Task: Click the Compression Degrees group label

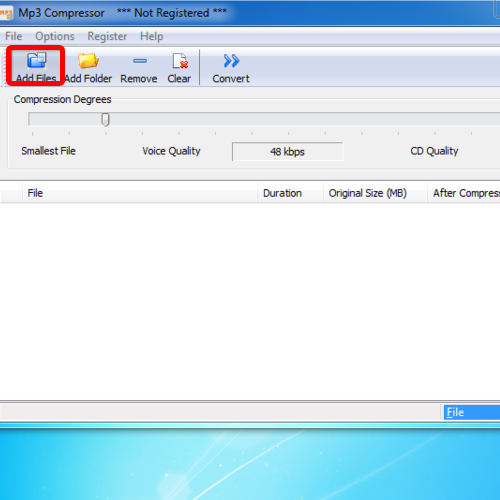Action: [62, 99]
